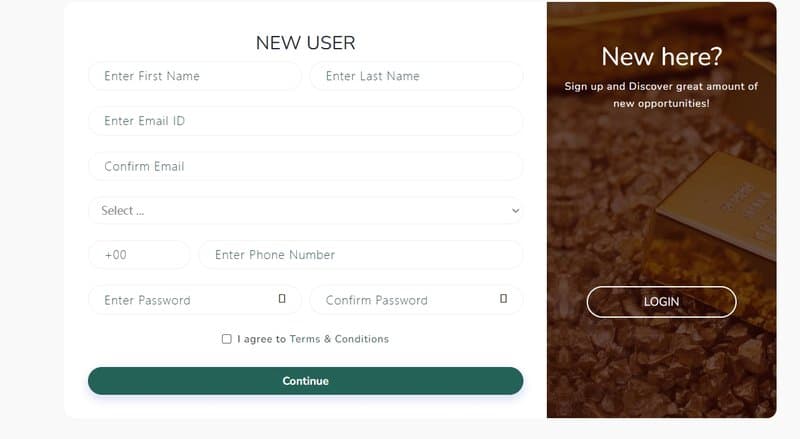Toggle visibility icon in Enter Password field
Screen dimensions: 800x439
click(x=282, y=299)
